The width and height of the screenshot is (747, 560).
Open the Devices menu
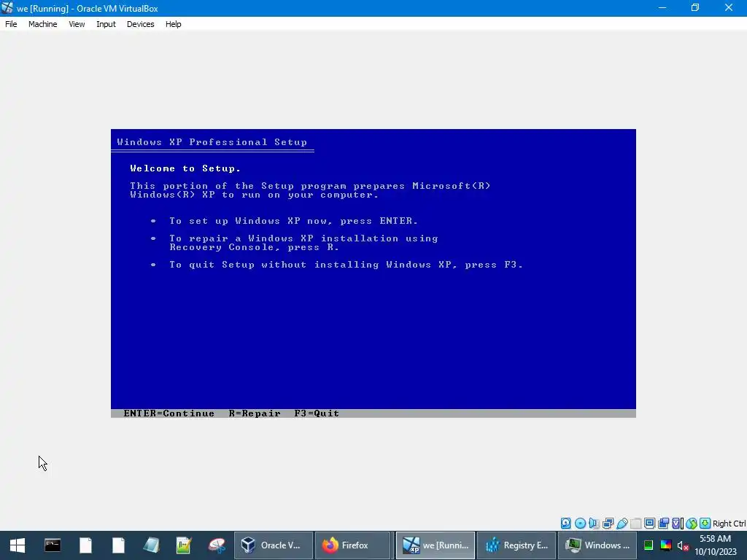tap(140, 24)
